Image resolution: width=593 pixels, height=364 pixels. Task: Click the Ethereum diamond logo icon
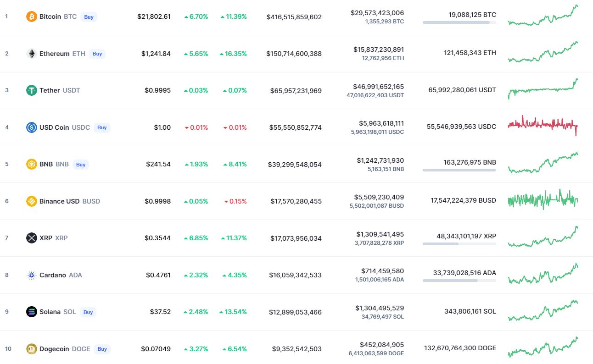32,54
